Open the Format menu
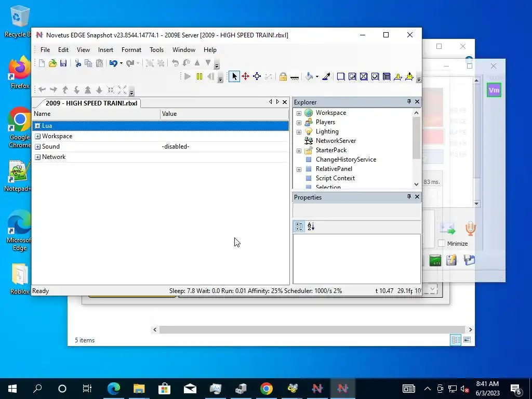The image size is (532, 399). tap(131, 49)
